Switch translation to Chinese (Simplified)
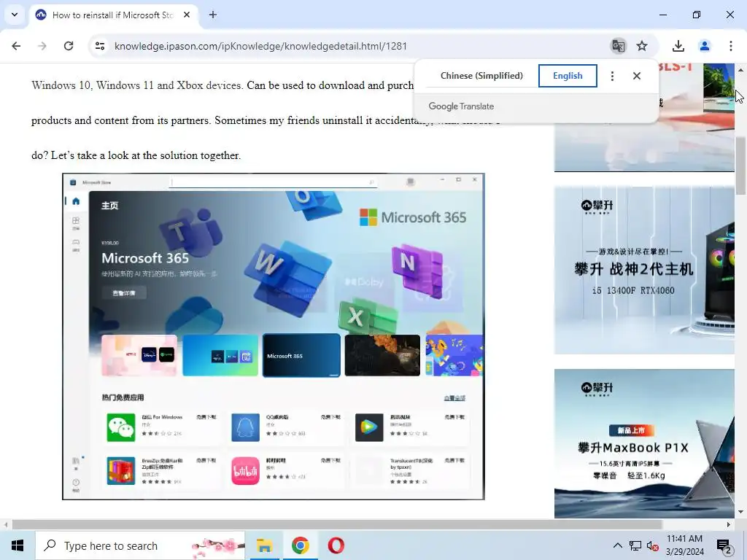Screen dimensions: 747x560 pyautogui.click(x=481, y=76)
